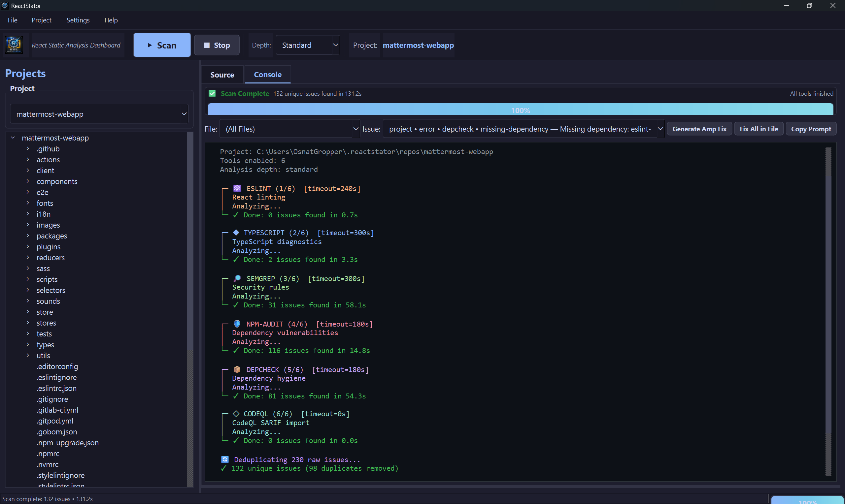This screenshot has width=845, height=504.
Task: Click the SEMGREP magnifier icon
Action: click(x=237, y=278)
